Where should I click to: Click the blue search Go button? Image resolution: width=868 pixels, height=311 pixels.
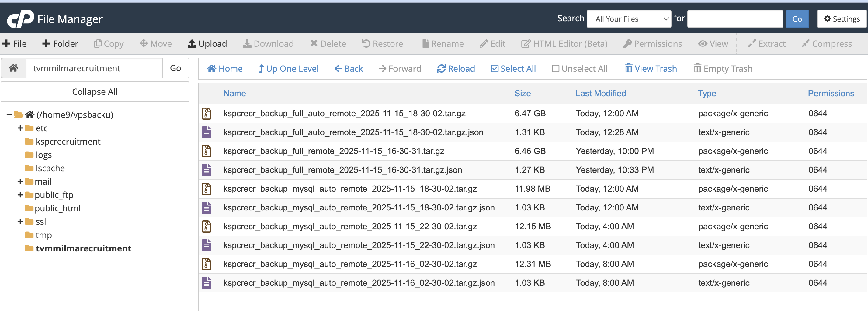(797, 19)
